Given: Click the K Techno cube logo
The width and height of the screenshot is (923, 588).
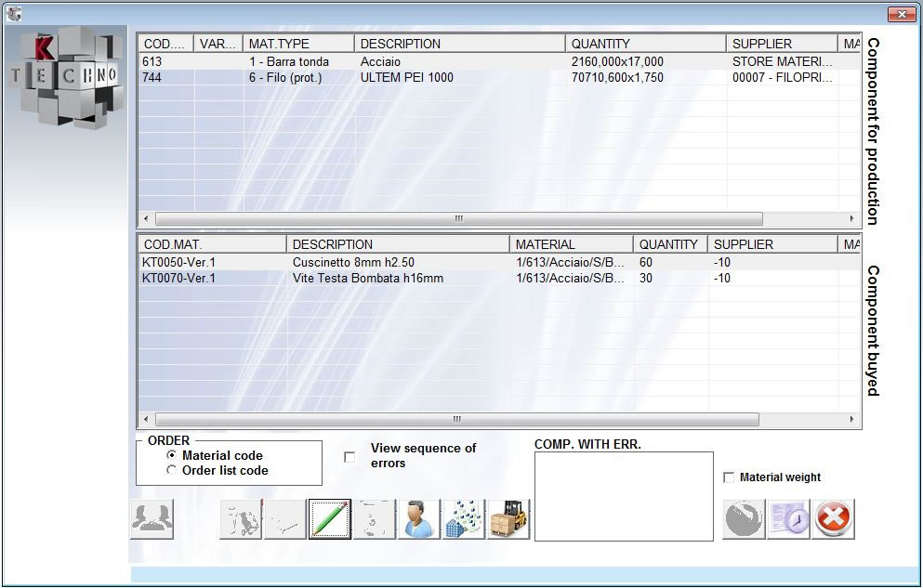Looking at the screenshot, I should (65, 77).
